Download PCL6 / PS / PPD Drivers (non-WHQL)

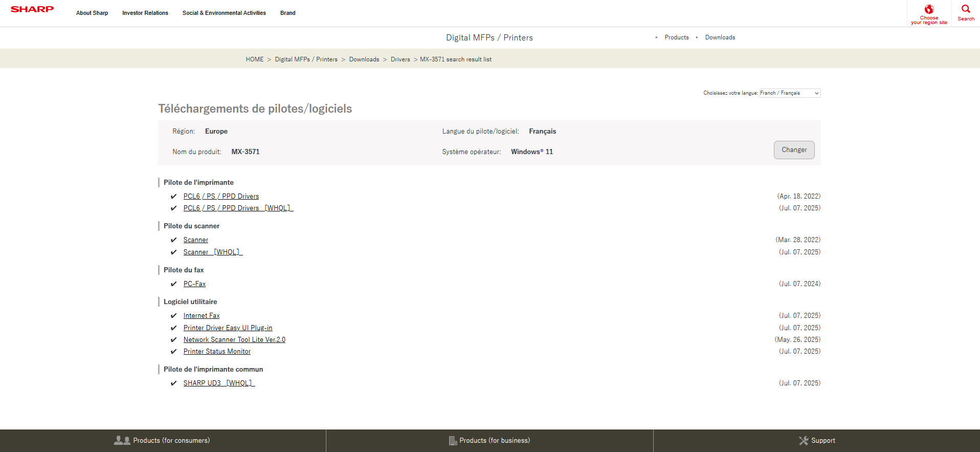click(221, 196)
